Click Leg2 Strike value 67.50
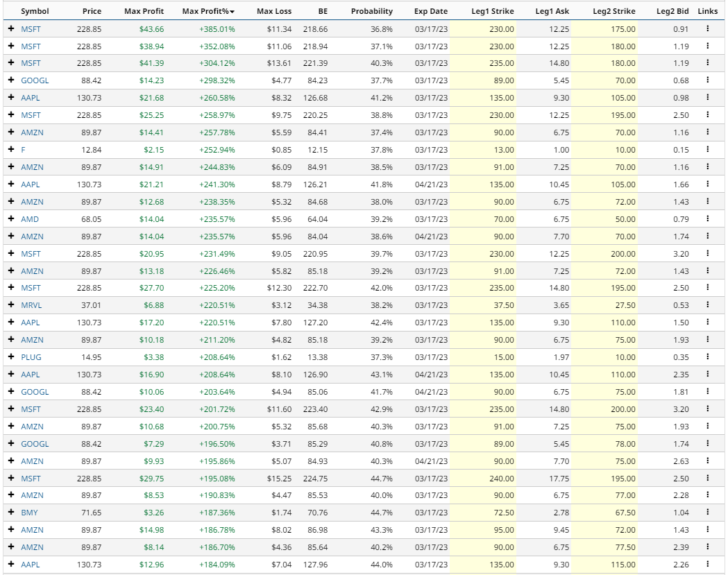Viewport: 728px width, 575px height. 625,513
